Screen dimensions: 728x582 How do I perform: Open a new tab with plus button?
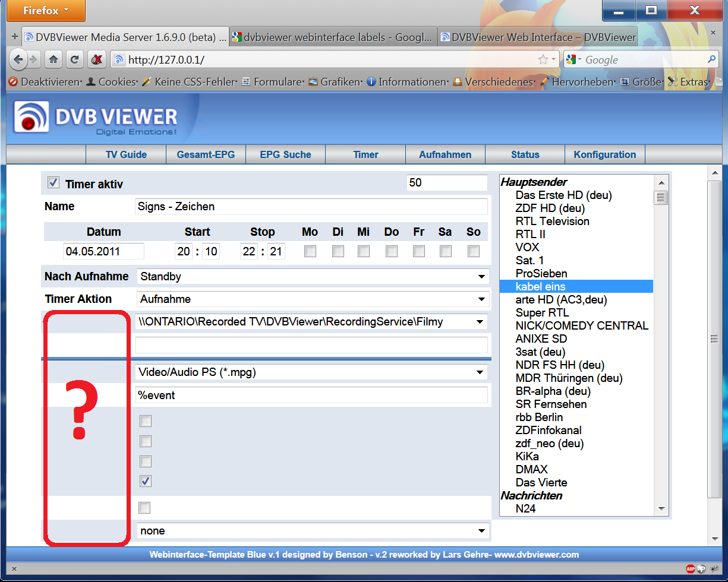[14, 37]
